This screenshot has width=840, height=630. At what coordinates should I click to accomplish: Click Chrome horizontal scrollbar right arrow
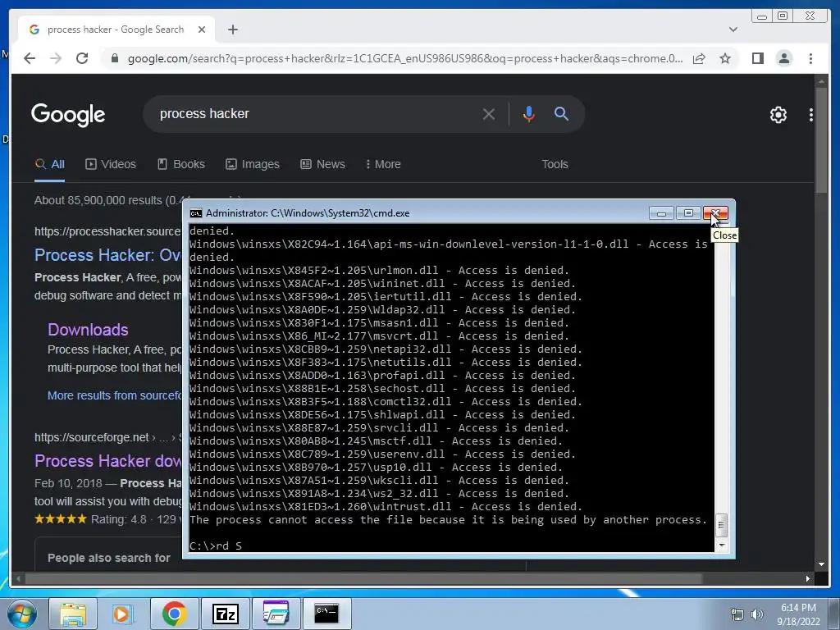[808, 578]
